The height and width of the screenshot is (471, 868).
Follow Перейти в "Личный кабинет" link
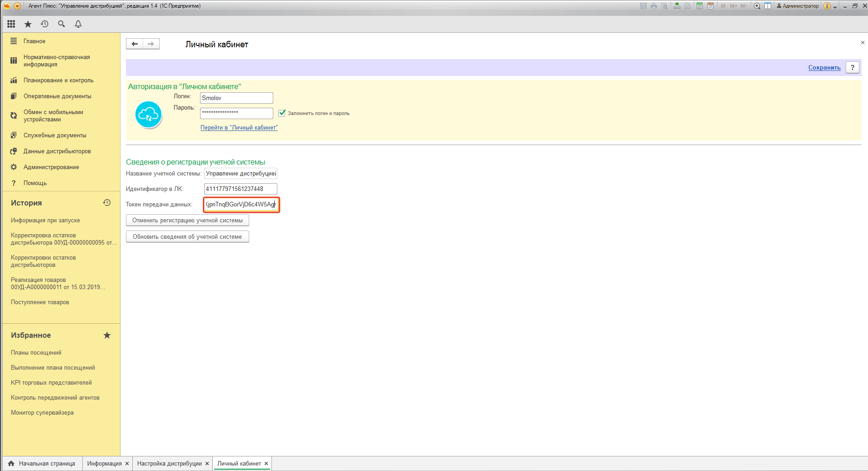[x=239, y=127]
